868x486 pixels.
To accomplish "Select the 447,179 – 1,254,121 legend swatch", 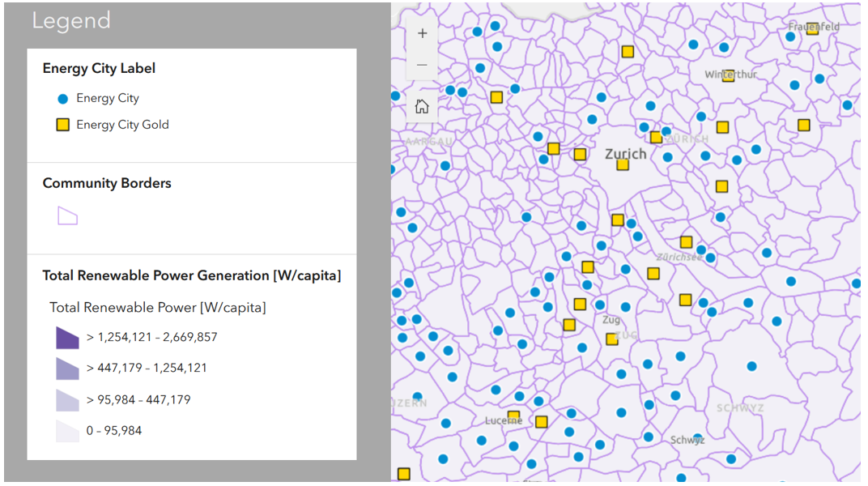I will pos(67,369).
